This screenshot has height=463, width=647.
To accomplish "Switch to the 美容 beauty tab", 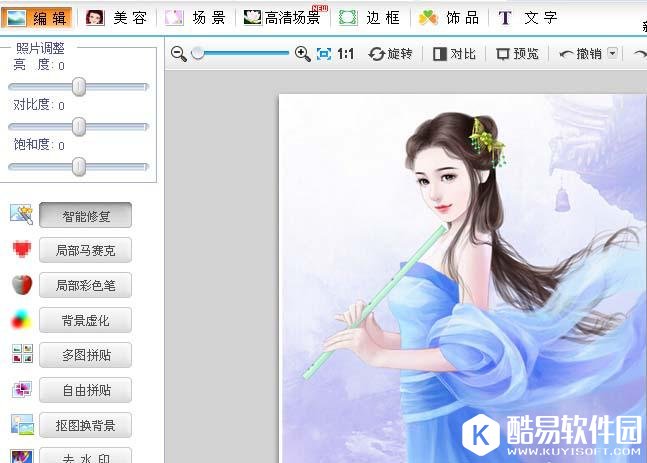I will click(117, 17).
